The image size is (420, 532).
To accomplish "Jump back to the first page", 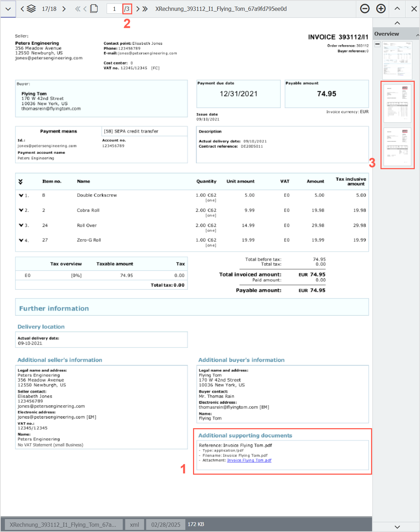I will click(77, 9).
